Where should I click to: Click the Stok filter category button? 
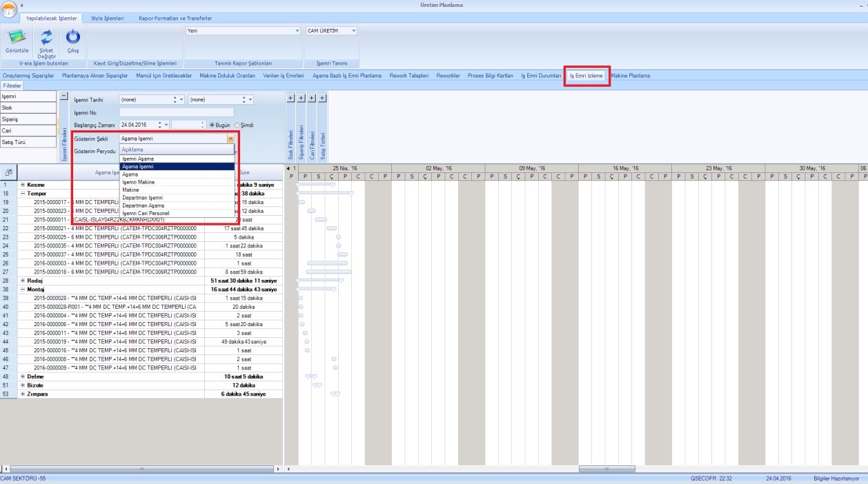pyautogui.click(x=28, y=108)
